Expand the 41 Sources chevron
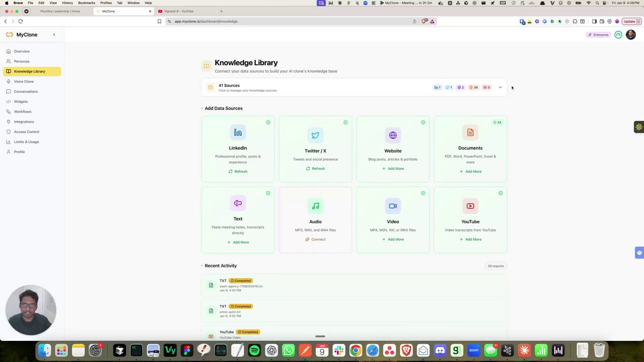 pyautogui.click(x=500, y=87)
